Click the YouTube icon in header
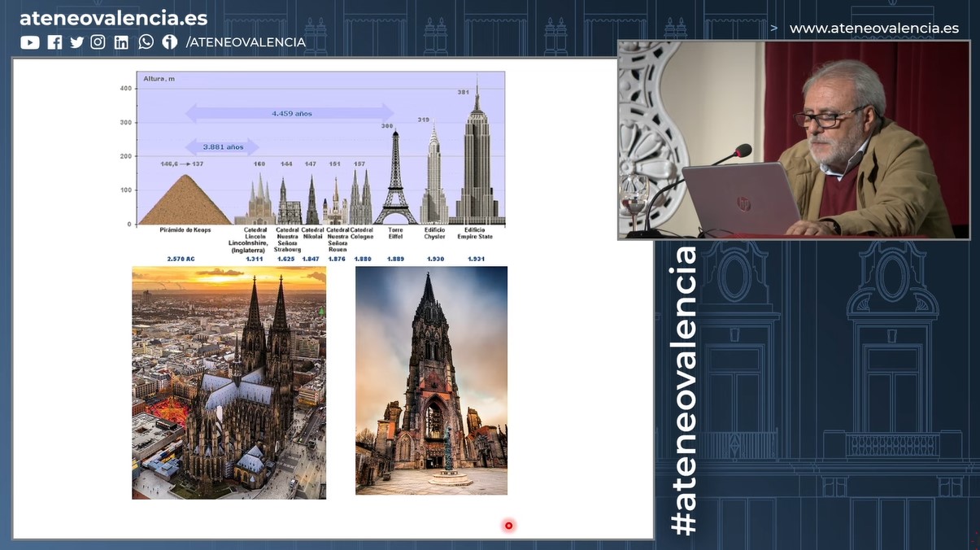Screen dimensions: 980x550 point(30,42)
